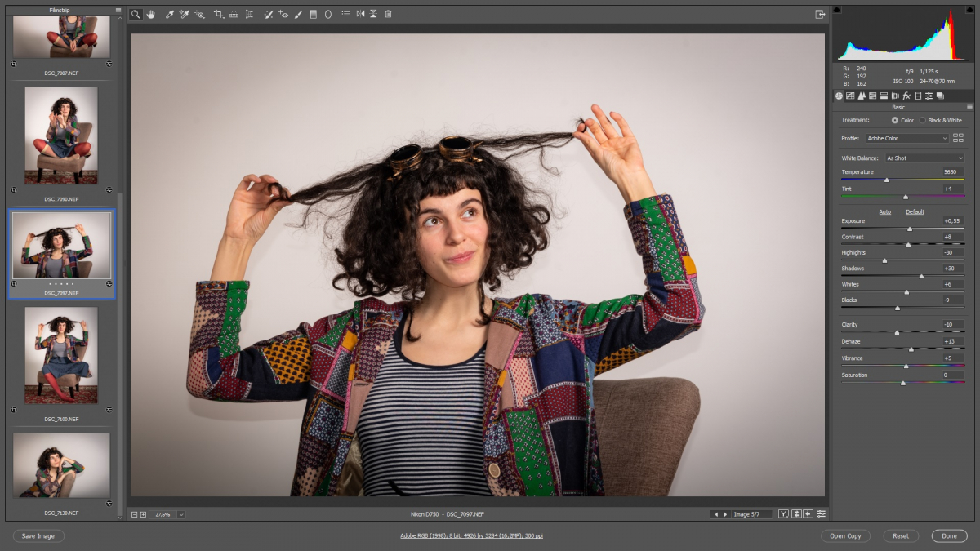Choose the Red Eye Removal tool
Viewport: 980px width, 551px height.
click(x=283, y=15)
